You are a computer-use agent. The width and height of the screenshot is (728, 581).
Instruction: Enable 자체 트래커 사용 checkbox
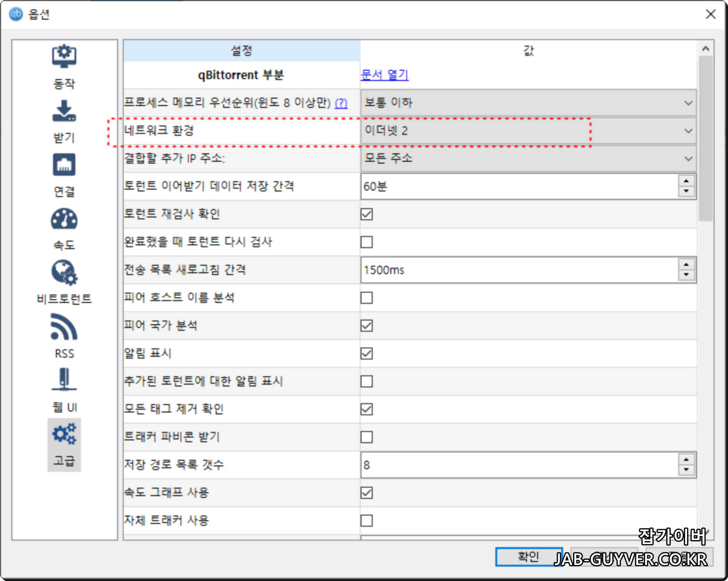(366, 520)
